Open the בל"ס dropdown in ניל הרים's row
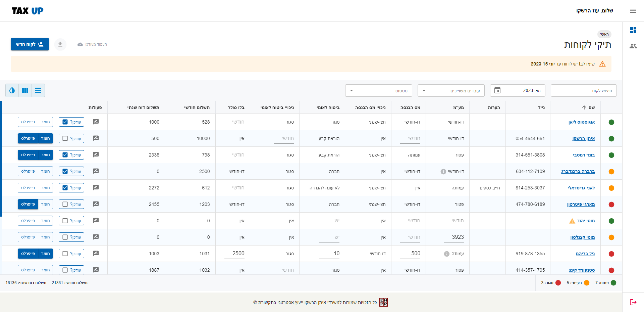644x312 pixels. pyautogui.click(x=234, y=254)
